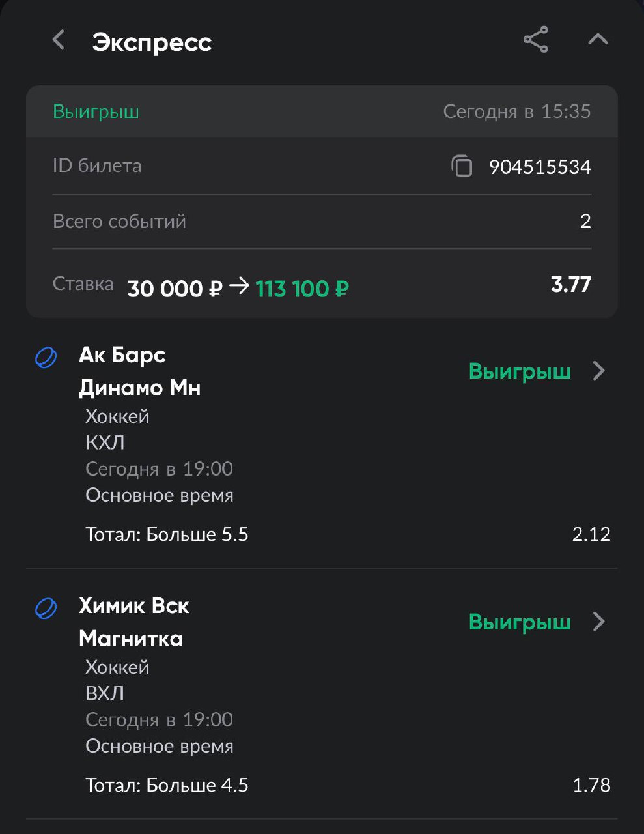644x834 pixels.
Task: Click the green 113 100 ₽ payout amount
Action: point(302,288)
